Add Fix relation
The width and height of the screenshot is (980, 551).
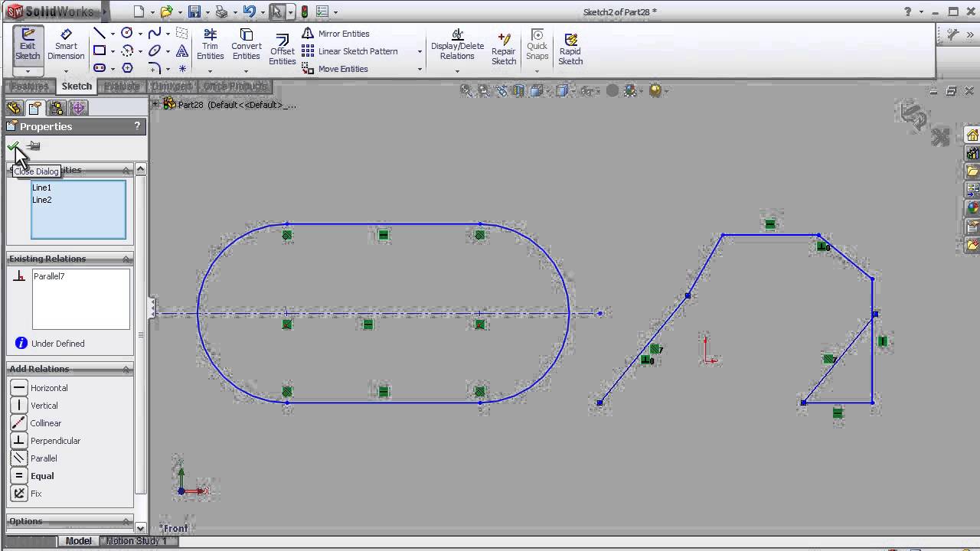click(x=25, y=494)
